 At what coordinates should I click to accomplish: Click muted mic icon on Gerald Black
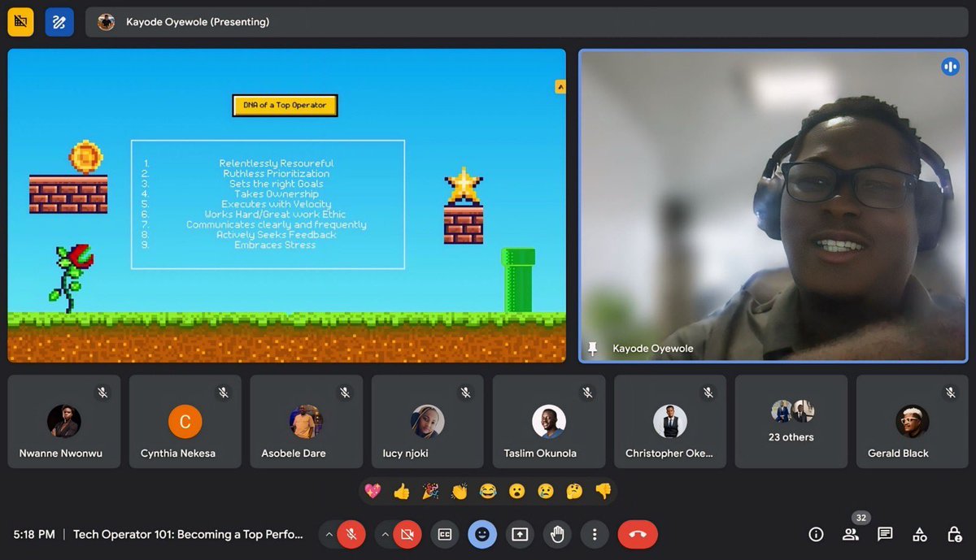(951, 393)
